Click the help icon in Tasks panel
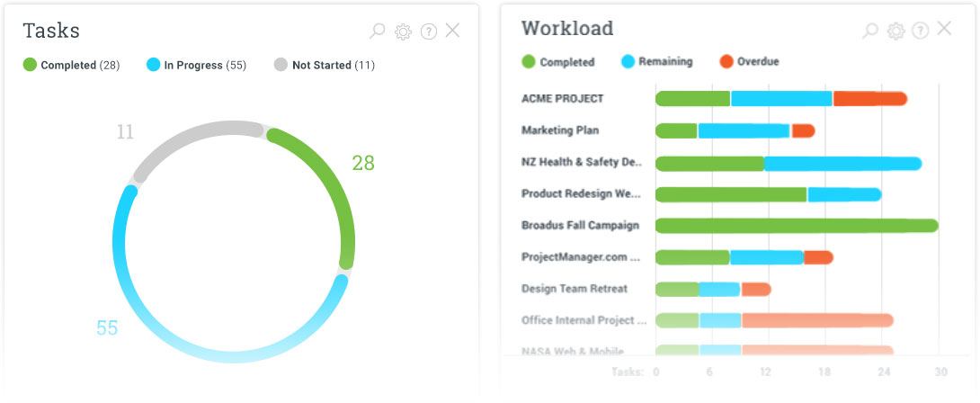Image resolution: width=980 pixels, height=403 pixels. click(x=429, y=31)
